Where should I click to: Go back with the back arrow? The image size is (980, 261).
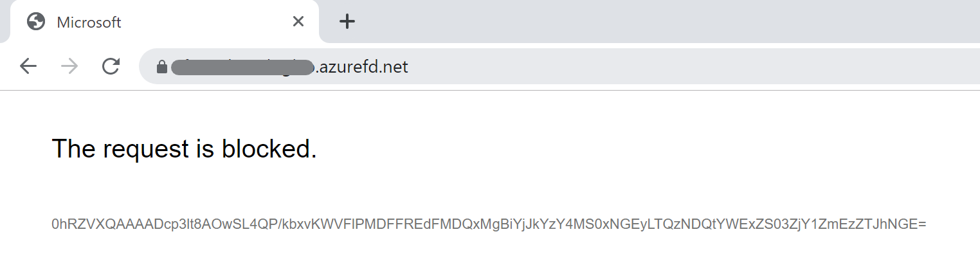click(x=28, y=66)
